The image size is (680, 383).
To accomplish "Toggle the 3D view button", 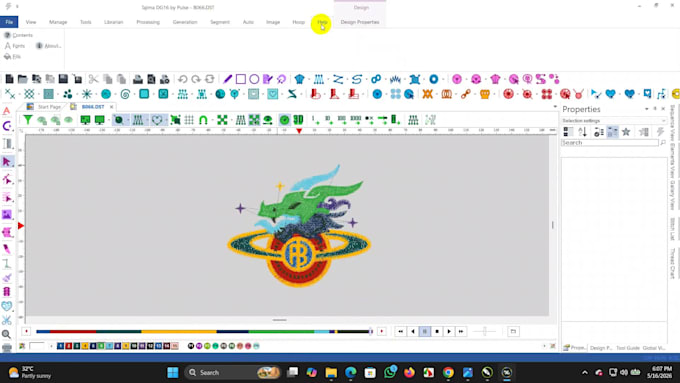I will [x=298, y=120].
